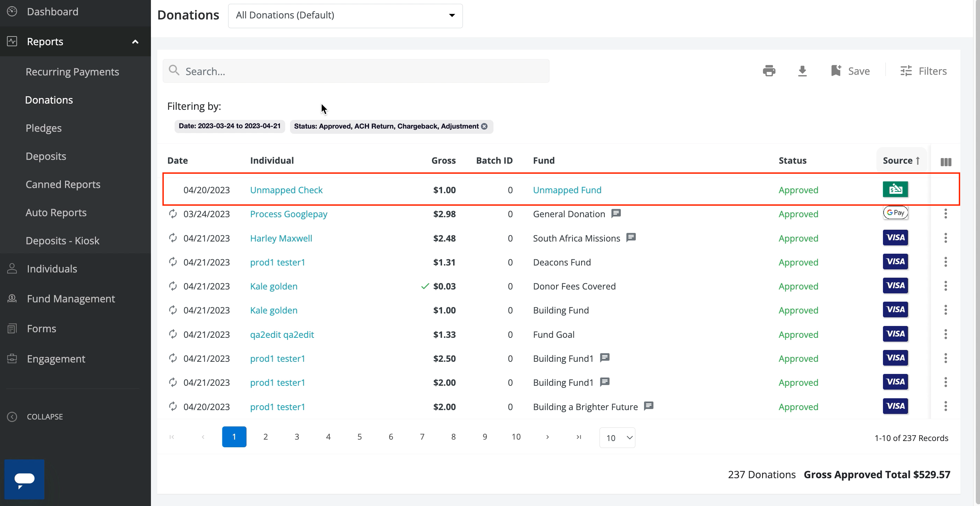Click the green check source icon

895,189
